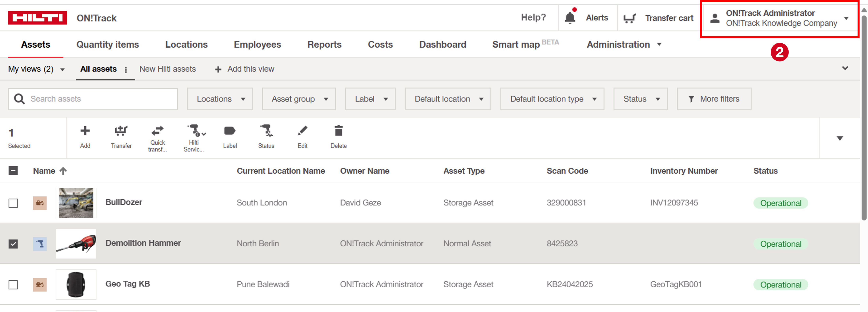Click the Add asset plus icon
Viewport: 868px width, 312px height.
85,131
